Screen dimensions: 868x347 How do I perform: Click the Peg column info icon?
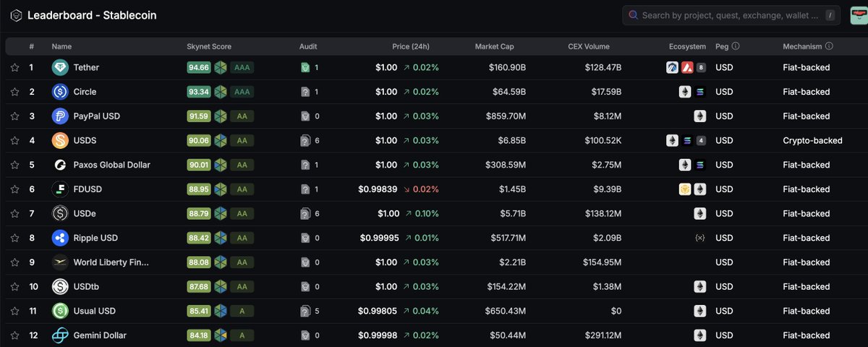(736, 46)
